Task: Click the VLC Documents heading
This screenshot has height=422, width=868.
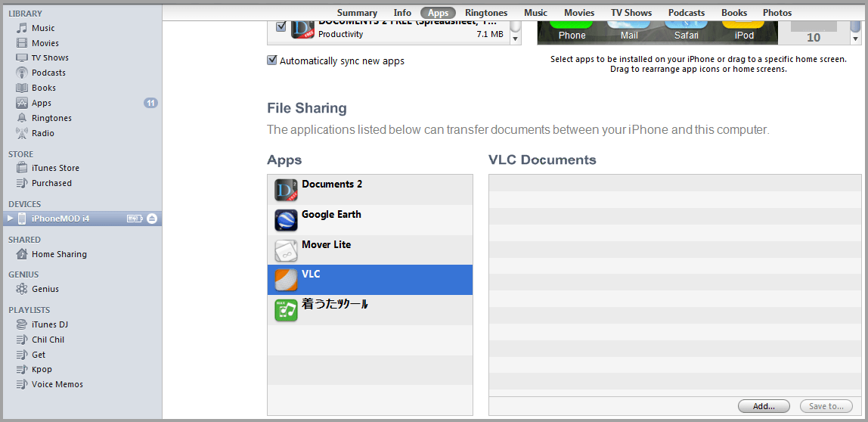Action: [x=542, y=160]
